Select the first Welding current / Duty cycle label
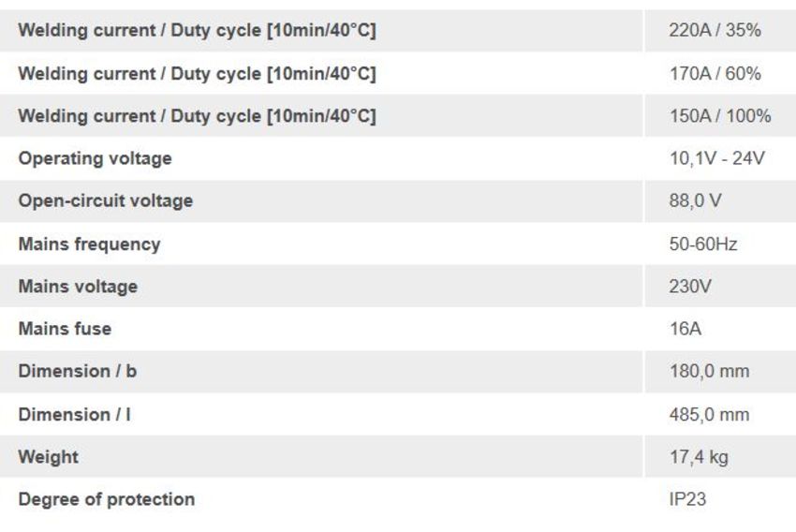The width and height of the screenshot is (796, 532). pos(197,30)
